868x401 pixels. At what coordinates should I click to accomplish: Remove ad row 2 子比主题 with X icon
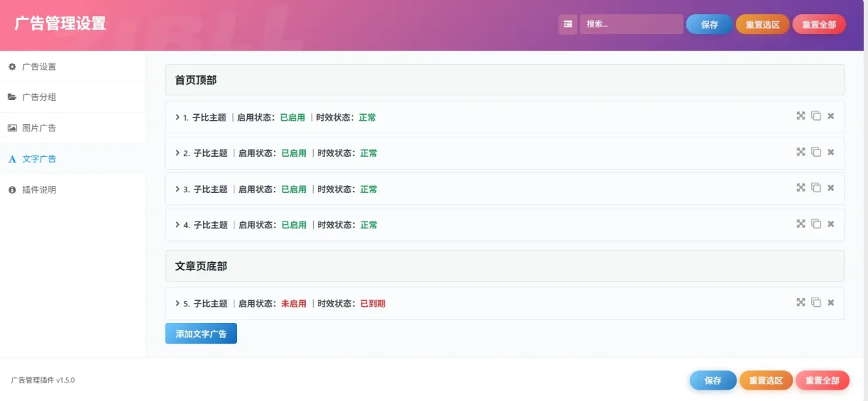[831, 152]
